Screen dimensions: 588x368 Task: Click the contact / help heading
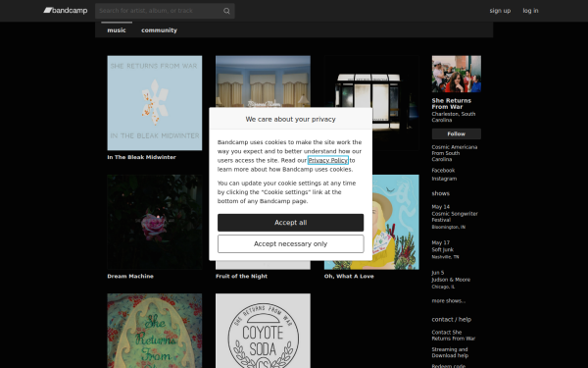[451, 320]
